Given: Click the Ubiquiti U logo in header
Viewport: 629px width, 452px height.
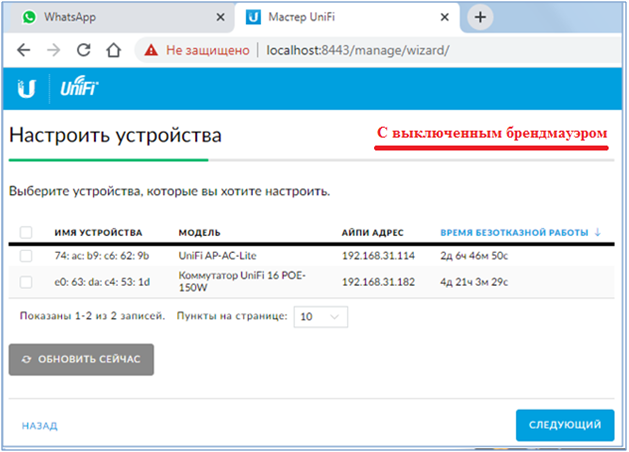Looking at the screenshot, I should point(27,92).
